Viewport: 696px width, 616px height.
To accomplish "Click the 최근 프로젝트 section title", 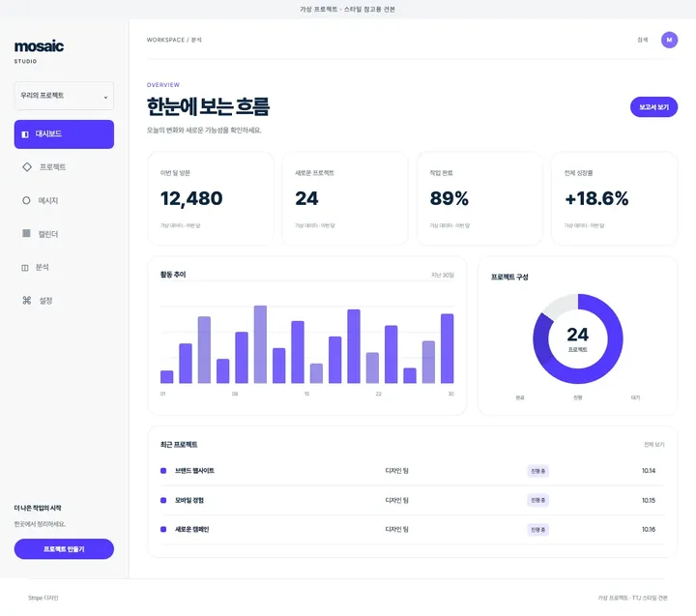I will (179, 445).
